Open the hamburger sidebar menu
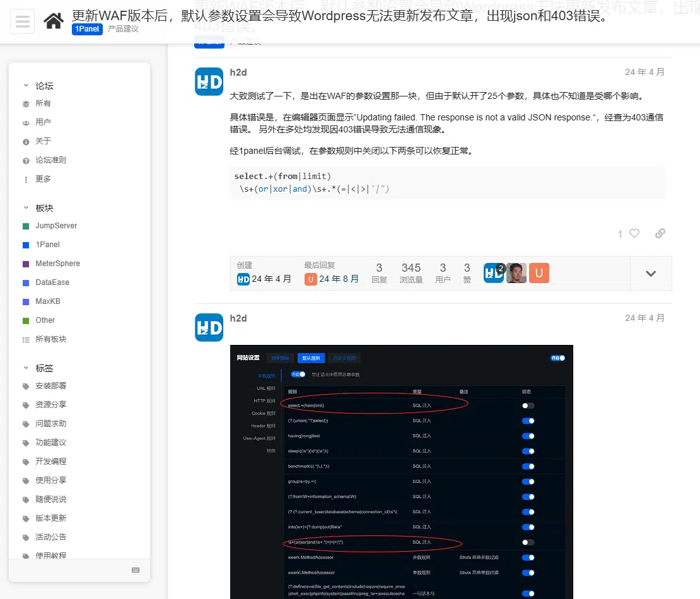The image size is (700, 599). pos(22,21)
